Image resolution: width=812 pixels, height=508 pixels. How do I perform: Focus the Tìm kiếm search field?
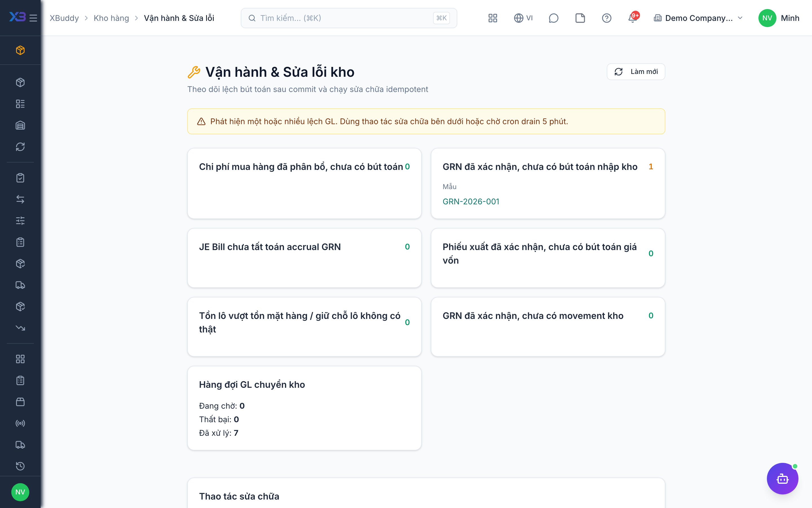[x=349, y=18]
